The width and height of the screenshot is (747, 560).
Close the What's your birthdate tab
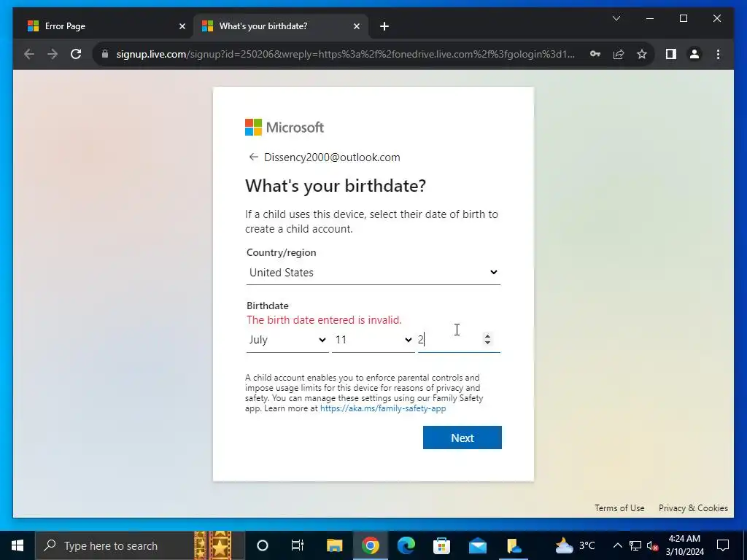coord(356,26)
